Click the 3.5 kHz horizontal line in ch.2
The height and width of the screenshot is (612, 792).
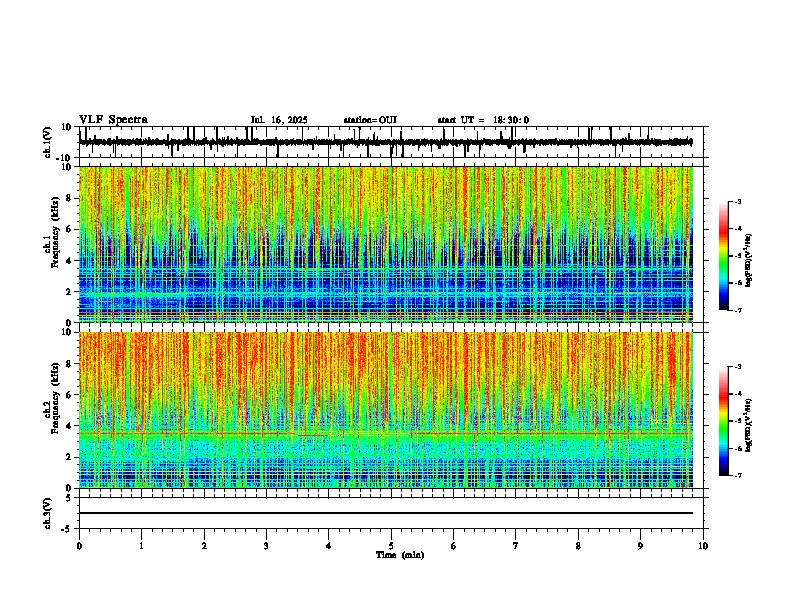[x=385, y=433]
